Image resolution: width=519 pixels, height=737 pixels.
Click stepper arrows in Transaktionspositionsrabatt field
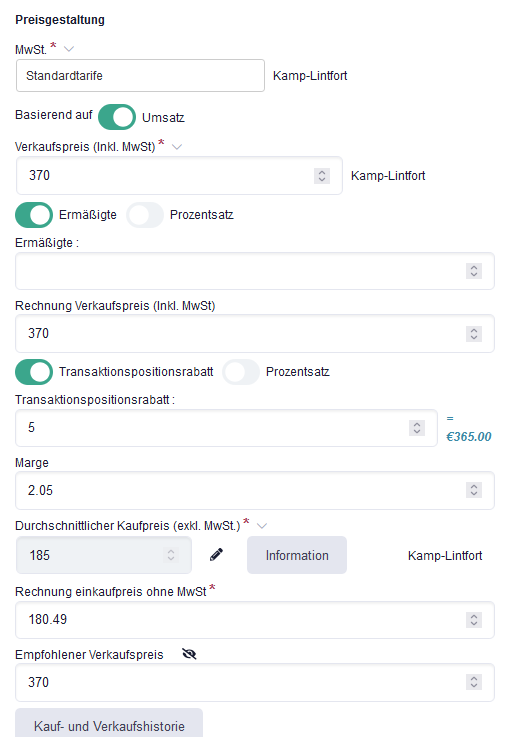417,428
